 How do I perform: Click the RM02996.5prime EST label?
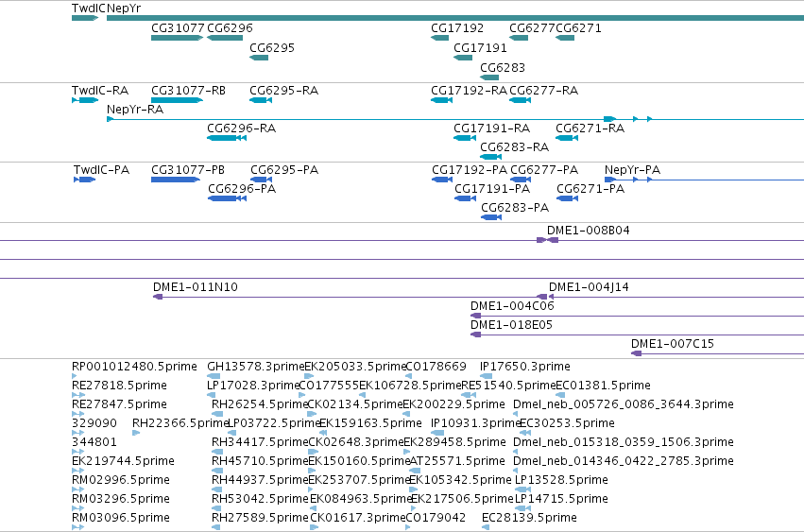pos(121,481)
